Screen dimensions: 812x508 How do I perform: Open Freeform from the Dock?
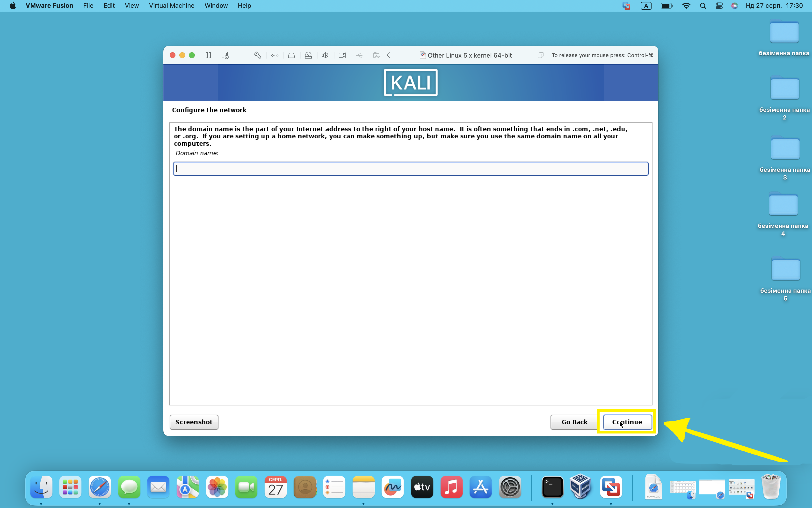(393, 487)
